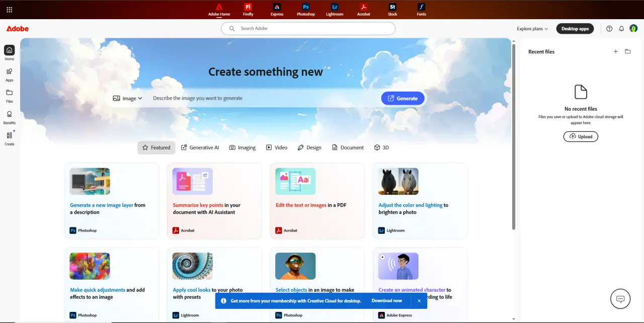Open Summarize key points link

tap(198, 205)
